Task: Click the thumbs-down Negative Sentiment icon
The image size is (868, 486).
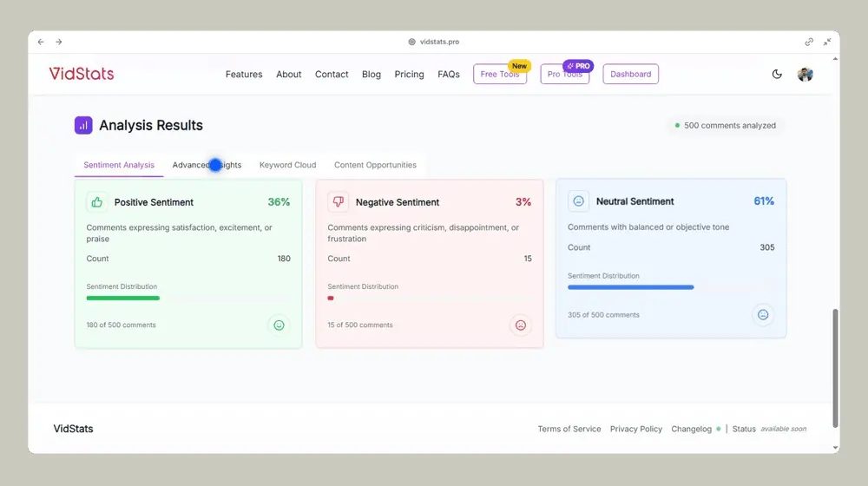Action: (x=339, y=202)
